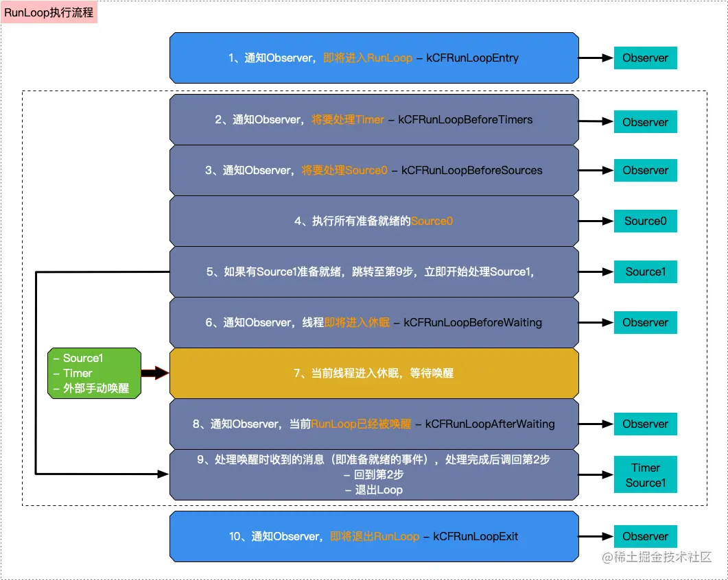Click '– 外部手动唤醒' line in green box
728x580 pixels.
point(91,388)
